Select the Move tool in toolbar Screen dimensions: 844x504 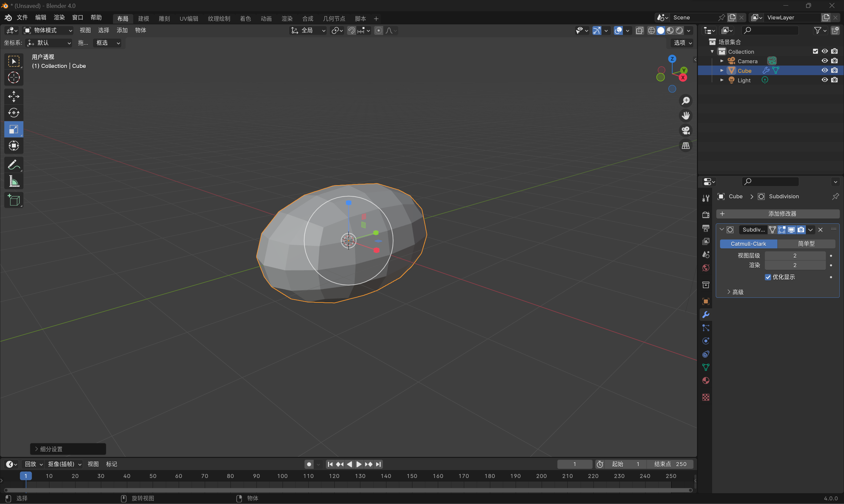click(x=14, y=97)
